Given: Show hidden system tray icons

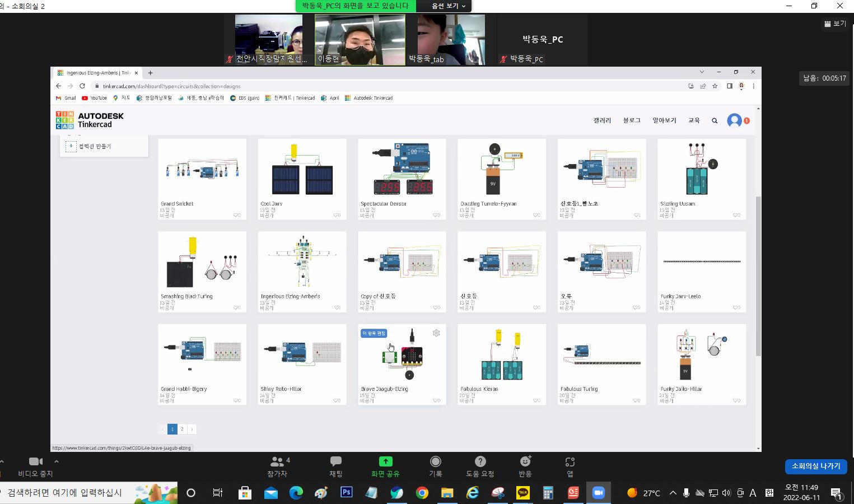Looking at the screenshot, I should tap(673, 493).
